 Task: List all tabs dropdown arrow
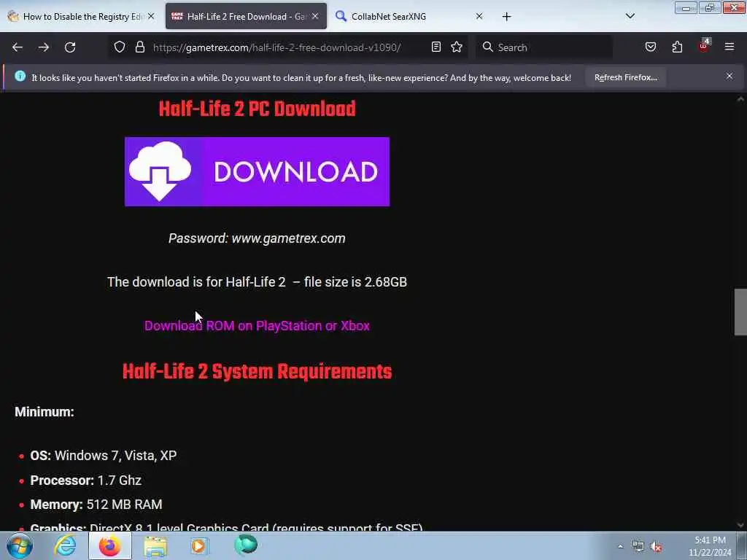coord(630,16)
